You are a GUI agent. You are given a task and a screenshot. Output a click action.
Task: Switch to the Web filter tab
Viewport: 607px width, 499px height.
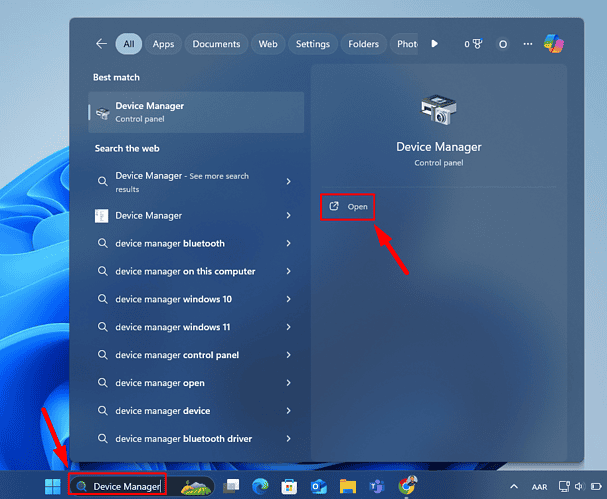pyautogui.click(x=268, y=44)
